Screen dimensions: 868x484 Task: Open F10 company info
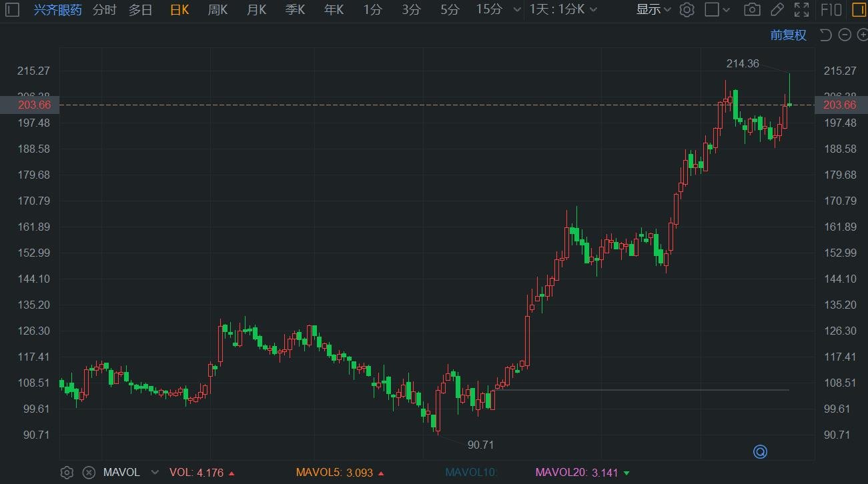[831, 9]
